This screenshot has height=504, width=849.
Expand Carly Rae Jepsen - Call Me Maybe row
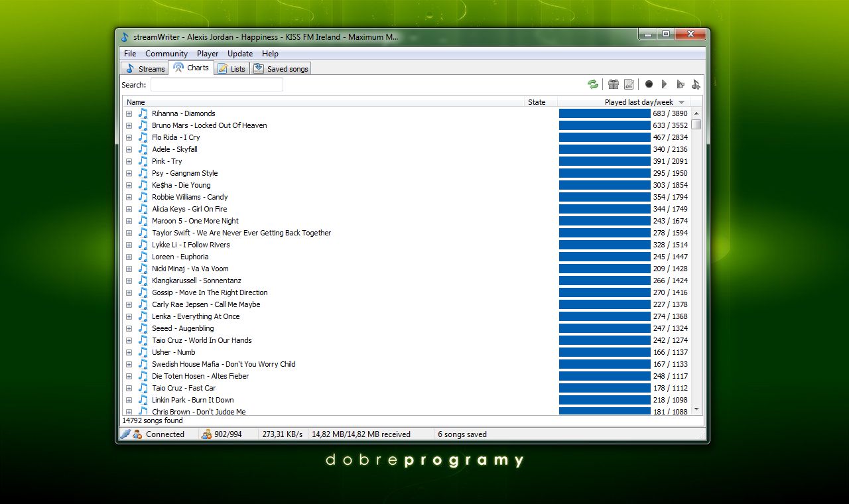pyautogui.click(x=129, y=304)
